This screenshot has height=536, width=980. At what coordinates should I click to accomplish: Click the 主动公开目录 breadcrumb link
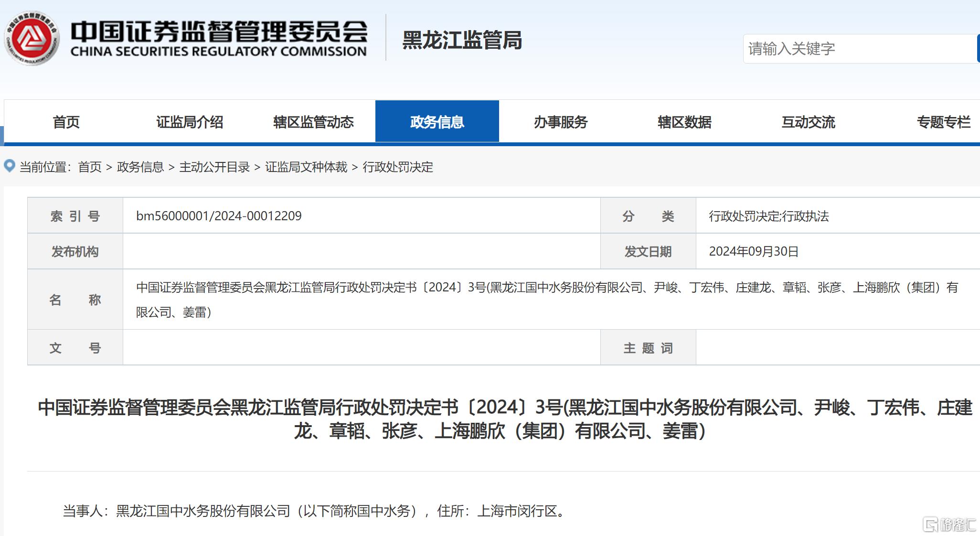click(214, 167)
